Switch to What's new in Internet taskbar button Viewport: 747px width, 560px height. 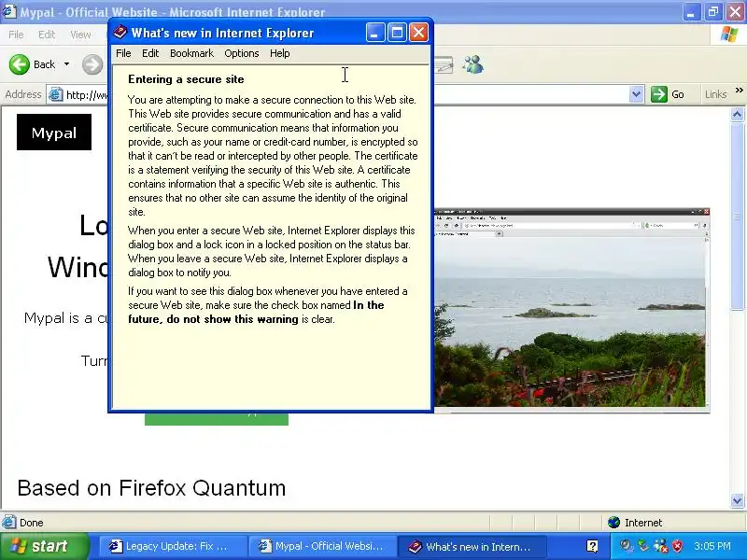[x=472, y=546]
